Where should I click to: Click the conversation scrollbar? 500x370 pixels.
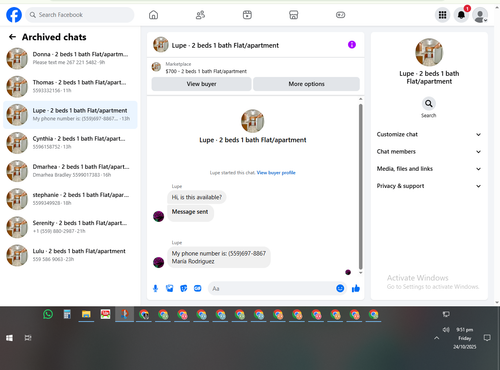pos(360,187)
